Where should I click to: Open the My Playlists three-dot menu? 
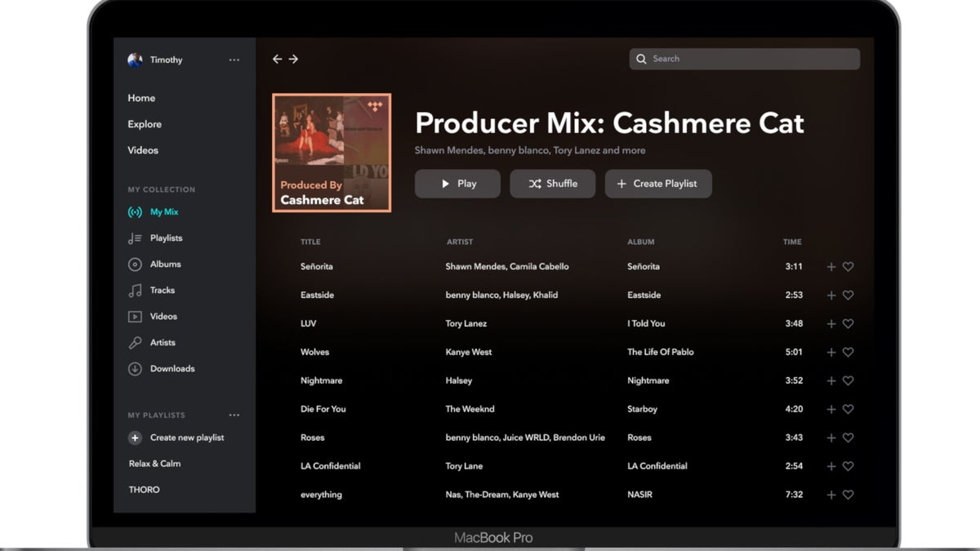234,415
